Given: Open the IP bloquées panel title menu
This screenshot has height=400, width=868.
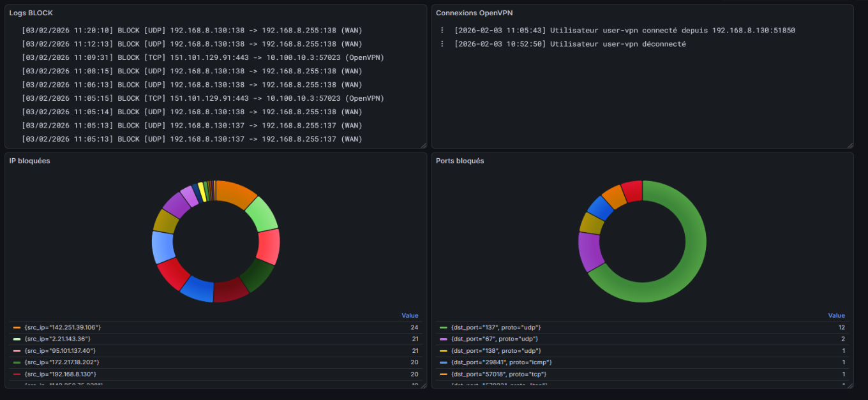Looking at the screenshot, I should click(29, 161).
